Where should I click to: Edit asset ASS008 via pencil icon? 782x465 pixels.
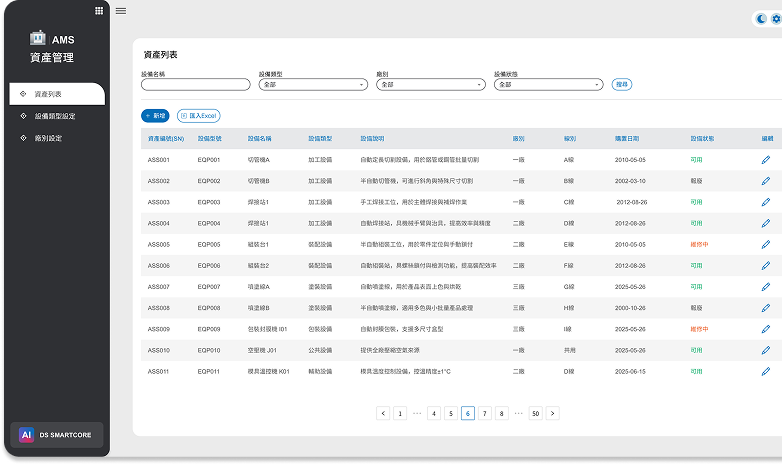tap(766, 307)
